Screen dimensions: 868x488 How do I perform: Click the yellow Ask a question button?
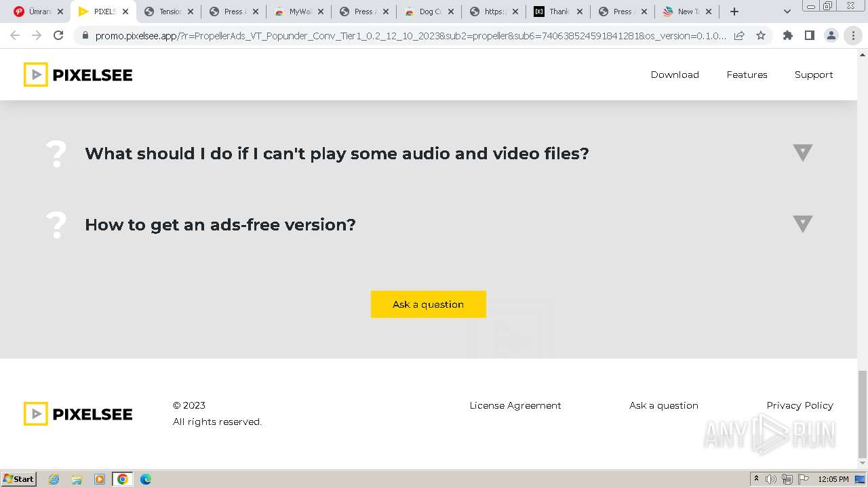(429, 304)
